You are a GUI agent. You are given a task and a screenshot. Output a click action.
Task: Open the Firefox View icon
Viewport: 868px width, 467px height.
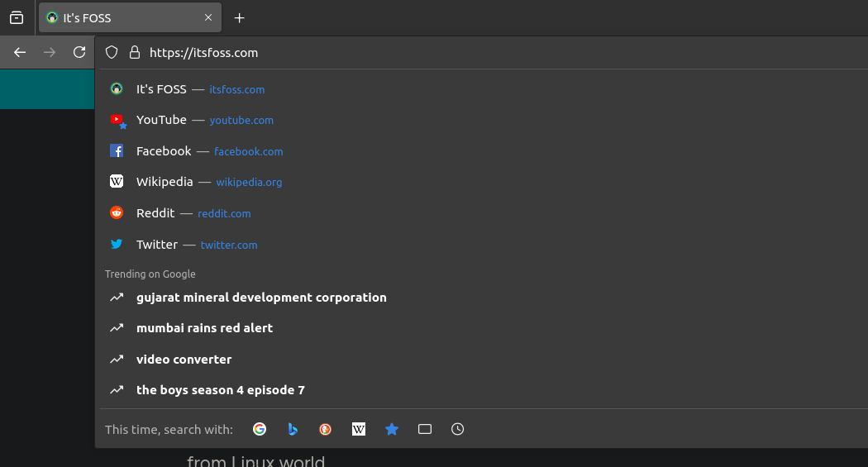[x=17, y=17]
